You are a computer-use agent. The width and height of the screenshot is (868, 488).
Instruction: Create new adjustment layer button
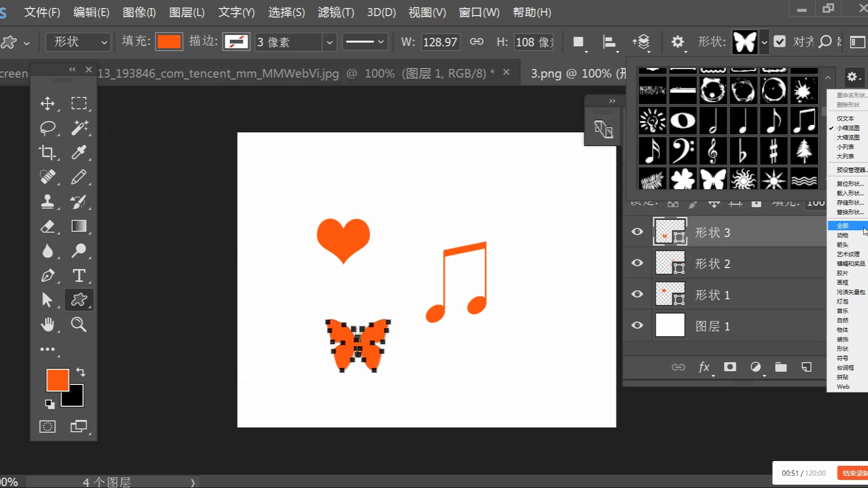756,367
